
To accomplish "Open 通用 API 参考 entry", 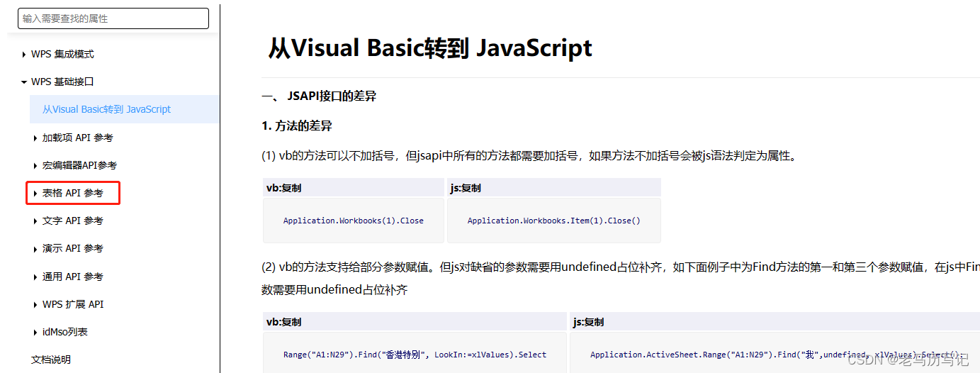I will pyautogui.click(x=72, y=277).
